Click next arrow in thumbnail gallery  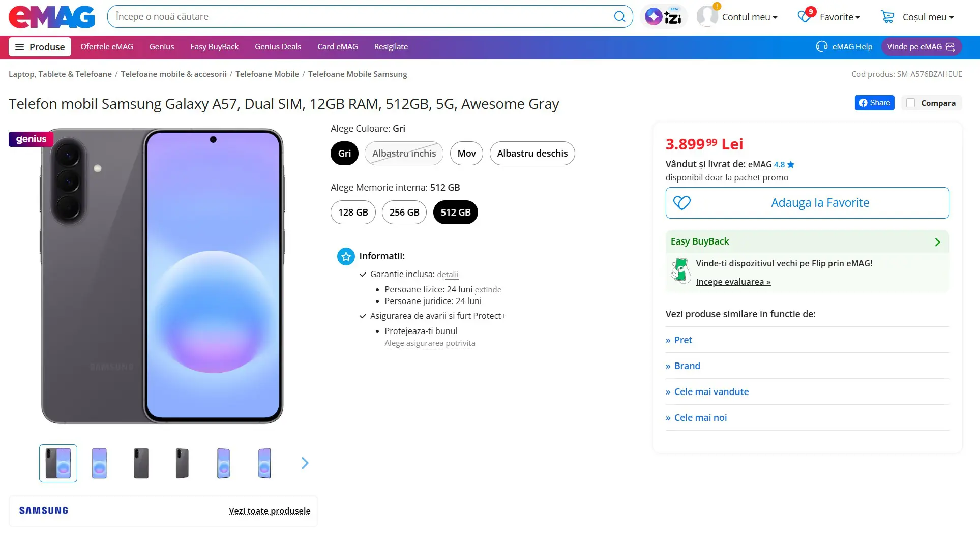(x=305, y=463)
